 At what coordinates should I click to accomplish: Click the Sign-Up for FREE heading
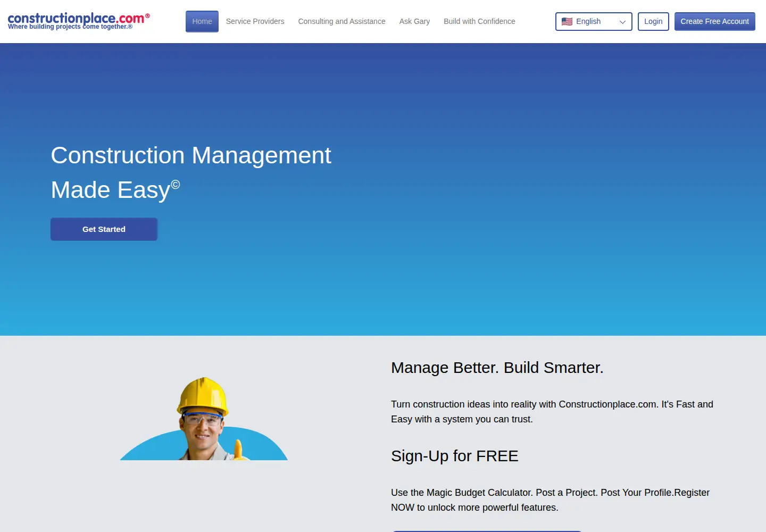pyautogui.click(x=455, y=456)
